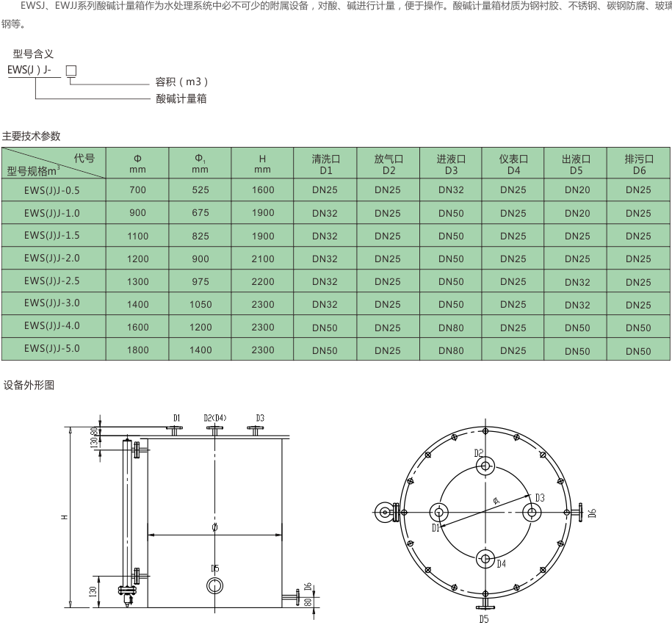Click the 清洗口 D1 column header
672x625 pixels.
pyautogui.click(x=326, y=164)
